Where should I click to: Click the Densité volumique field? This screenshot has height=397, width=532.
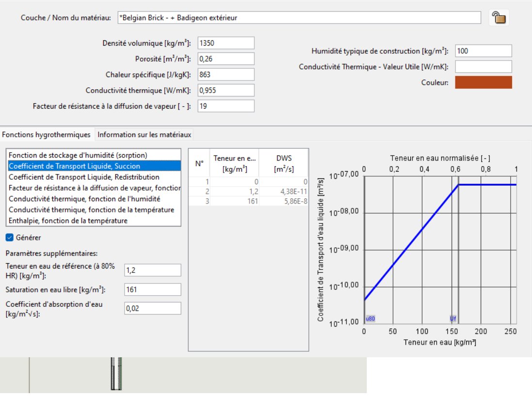click(x=226, y=43)
